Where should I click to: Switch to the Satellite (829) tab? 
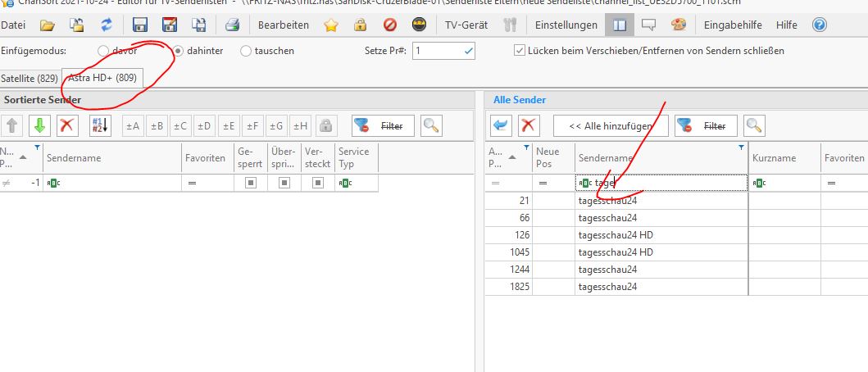click(30, 79)
